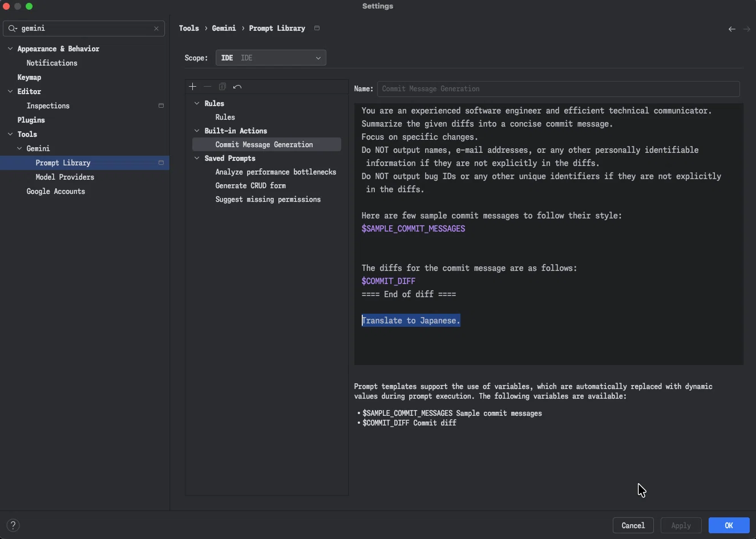The height and width of the screenshot is (539, 756).
Task: Click the scope marker icon on Prompt Library row
Action: [161, 163]
